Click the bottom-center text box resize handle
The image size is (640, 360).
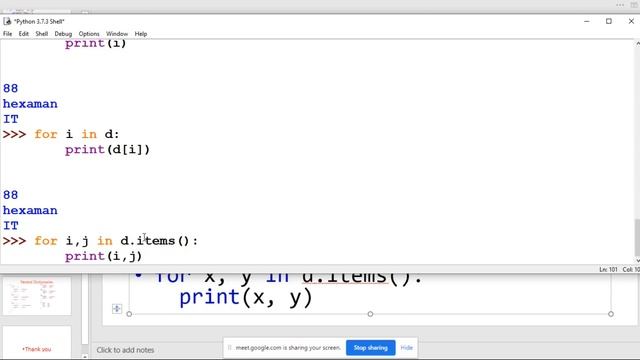pos(370,314)
